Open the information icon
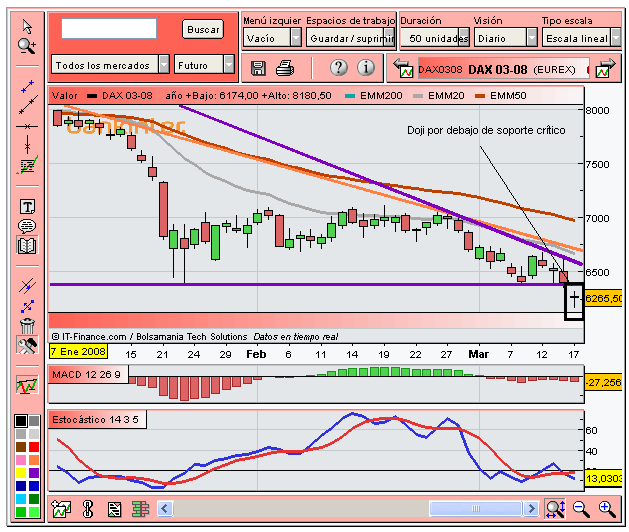629x532 pixels. [x=366, y=67]
